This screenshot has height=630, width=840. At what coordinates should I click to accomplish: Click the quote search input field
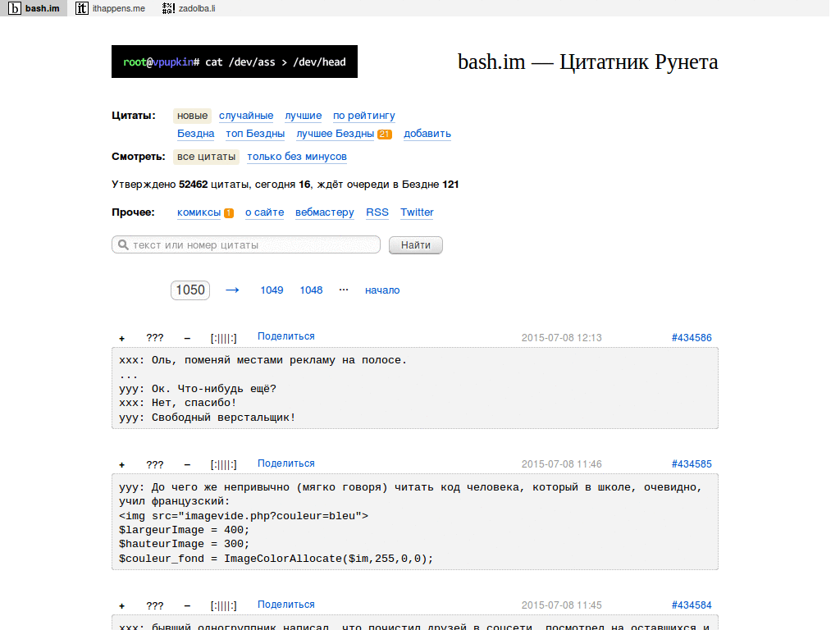coord(246,244)
